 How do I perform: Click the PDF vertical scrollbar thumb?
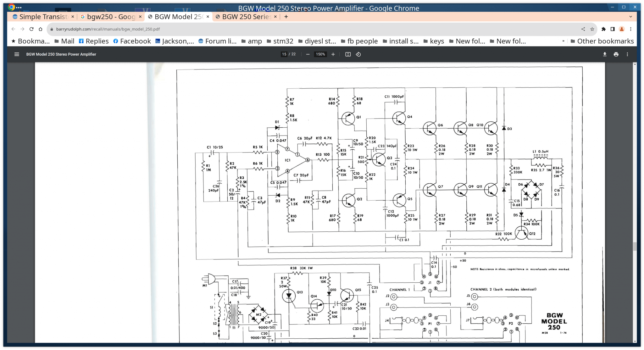coord(635,246)
